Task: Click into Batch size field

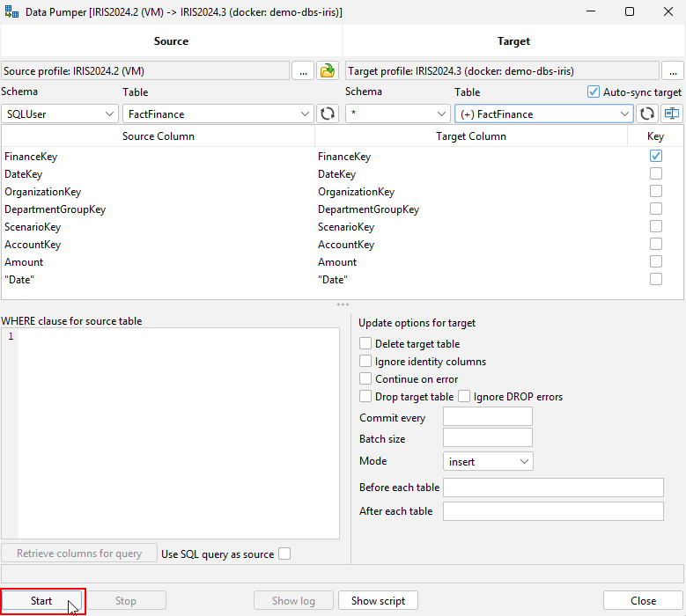Action: pyautogui.click(x=487, y=437)
